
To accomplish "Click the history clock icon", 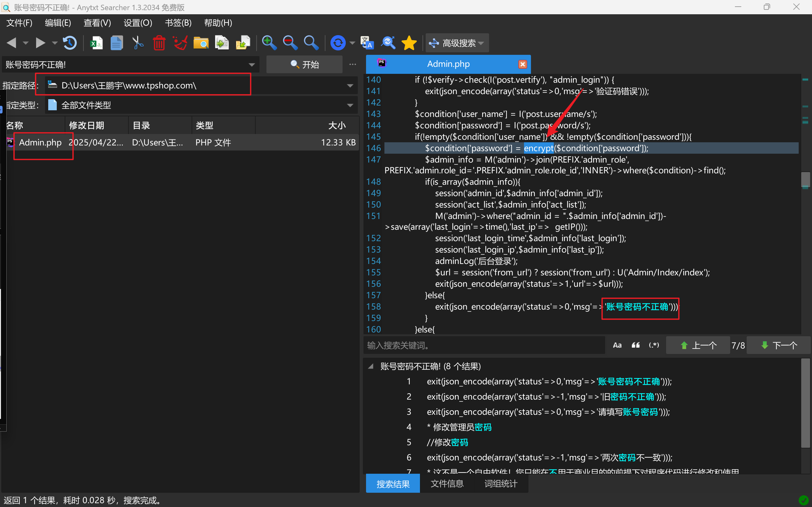I will click(70, 43).
